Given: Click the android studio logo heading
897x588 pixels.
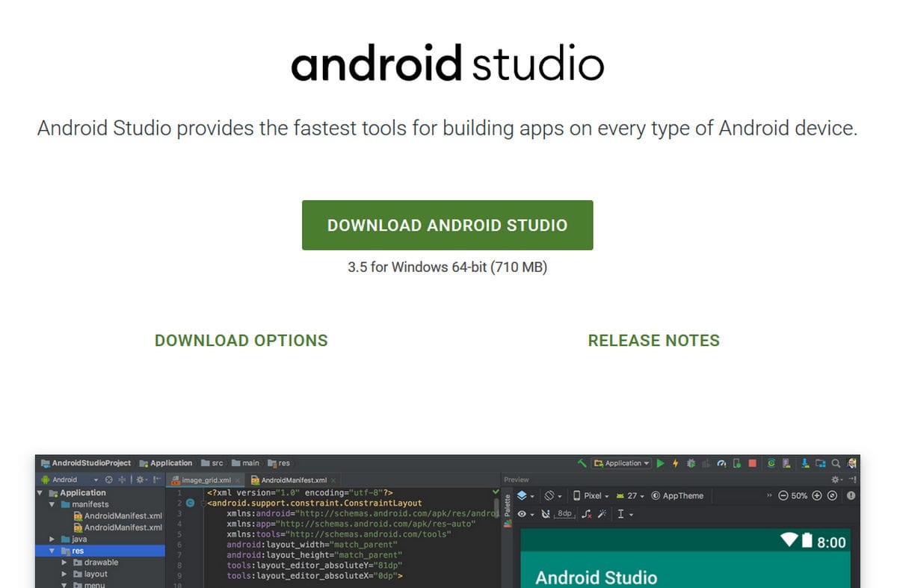Looking at the screenshot, I should (447, 63).
